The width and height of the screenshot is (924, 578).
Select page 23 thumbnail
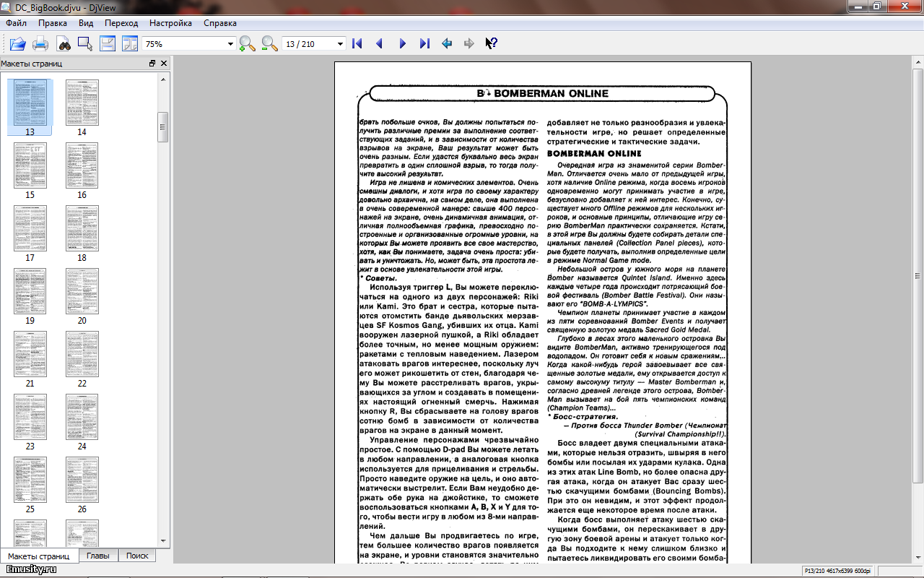[30, 421]
